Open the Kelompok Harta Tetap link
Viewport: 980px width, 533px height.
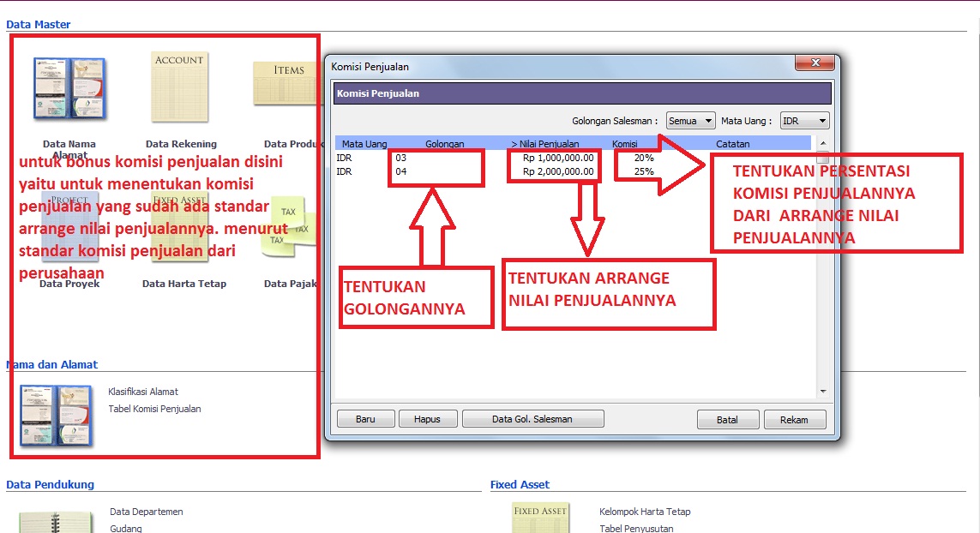point(644,512)
